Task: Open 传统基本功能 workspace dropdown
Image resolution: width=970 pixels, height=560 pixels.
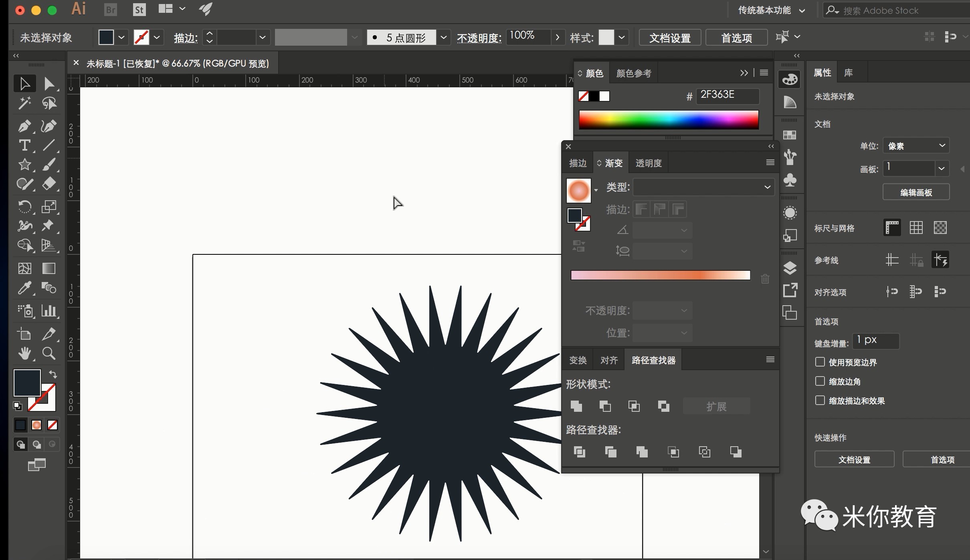Action: (x=772, y=10)
